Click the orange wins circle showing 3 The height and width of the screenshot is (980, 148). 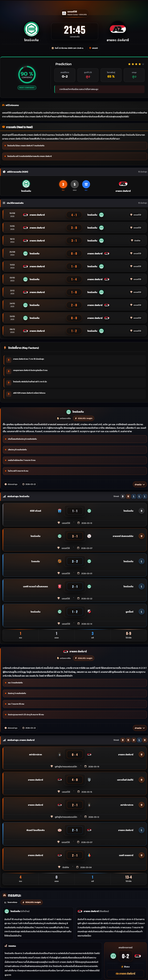63,184
